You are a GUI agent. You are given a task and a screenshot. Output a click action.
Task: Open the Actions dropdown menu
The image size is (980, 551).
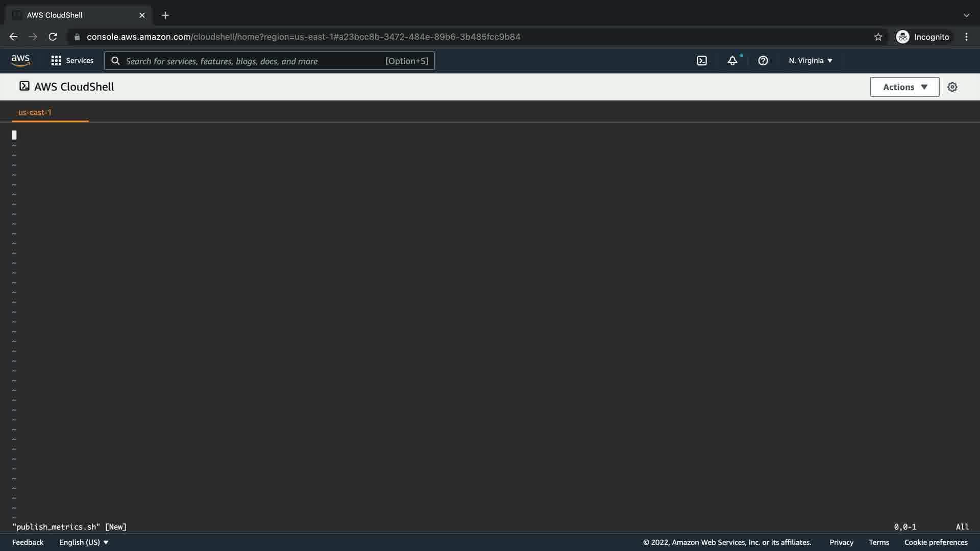[904, 87]
